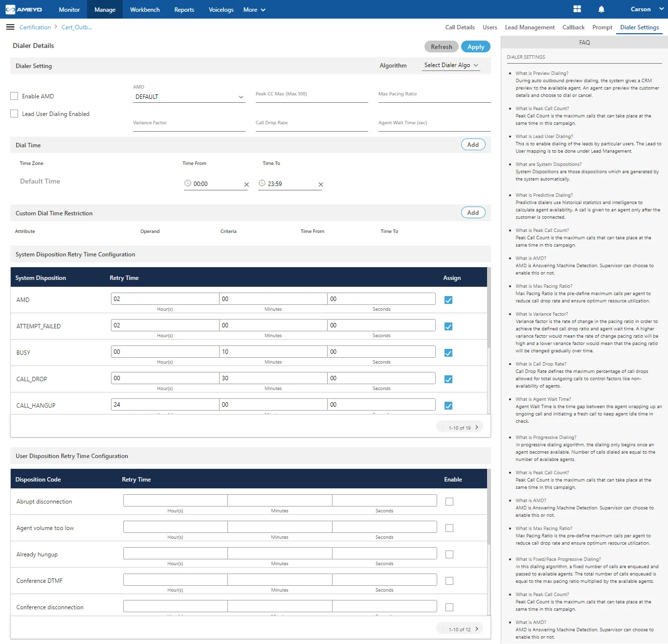The height and width of the screenshot is (644, 668).
Task: Click the AMD Hour(s) retry field
Action: (x=165, y=299)
